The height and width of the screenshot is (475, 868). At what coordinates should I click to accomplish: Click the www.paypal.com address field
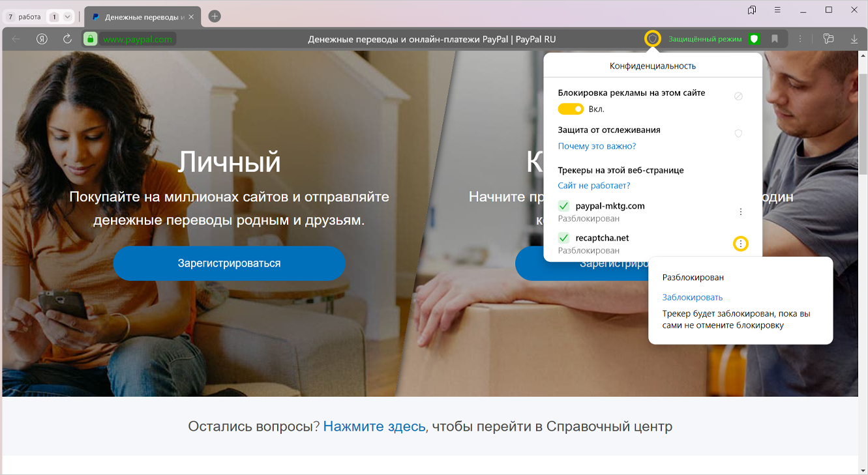click(138, 39)
